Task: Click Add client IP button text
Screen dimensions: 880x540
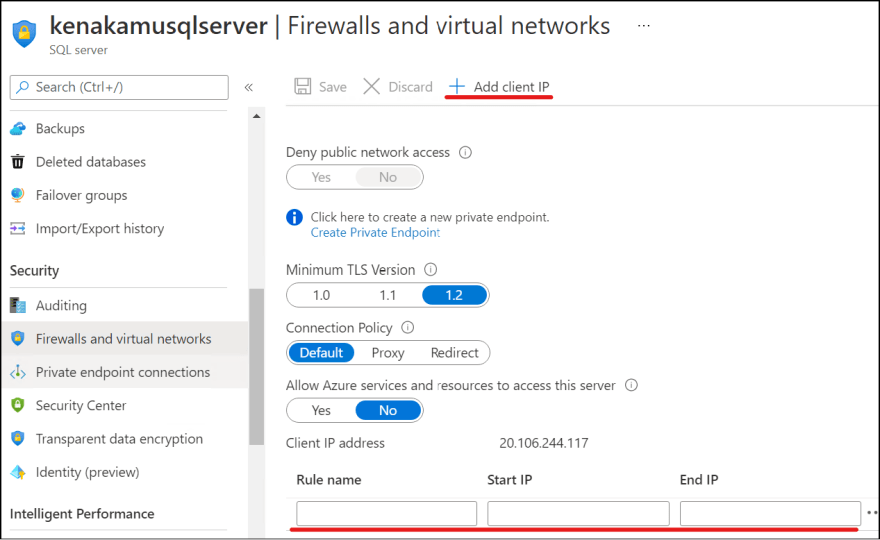Action: click(x=511, y=87)
